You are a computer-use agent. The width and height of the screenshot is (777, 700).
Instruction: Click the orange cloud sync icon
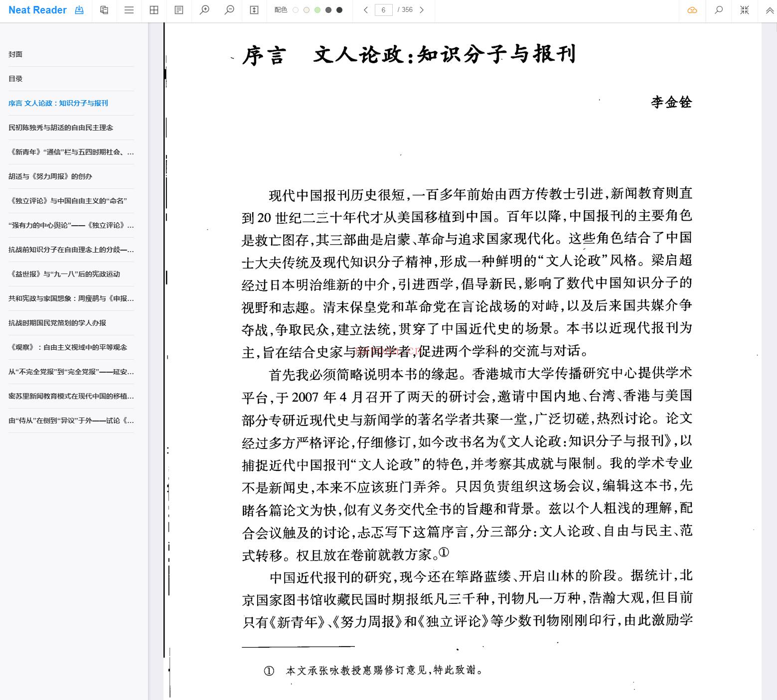[x=692, y=10]
